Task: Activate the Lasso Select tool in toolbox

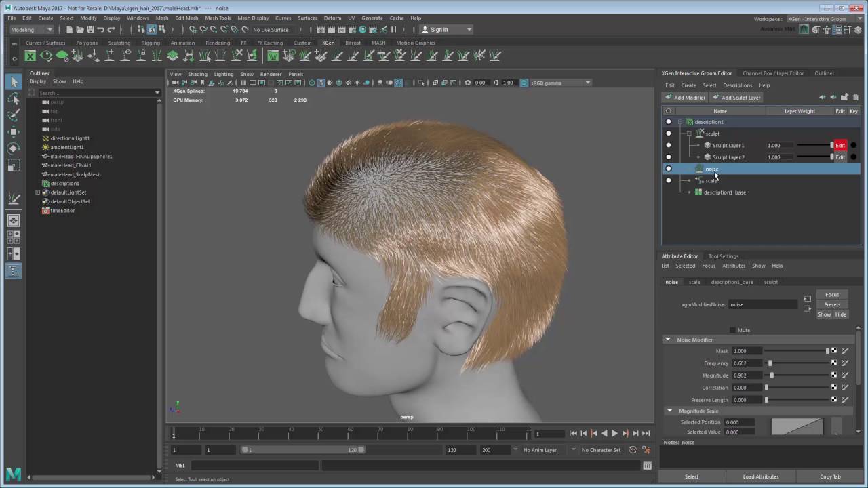Action: [x=14, y=99]
